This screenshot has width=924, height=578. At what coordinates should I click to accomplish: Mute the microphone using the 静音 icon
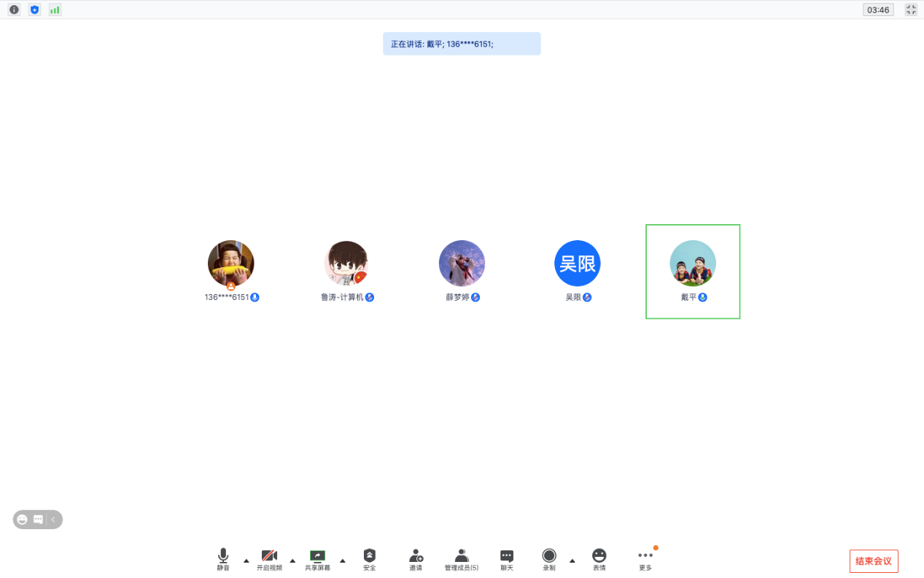pos(223,556)
